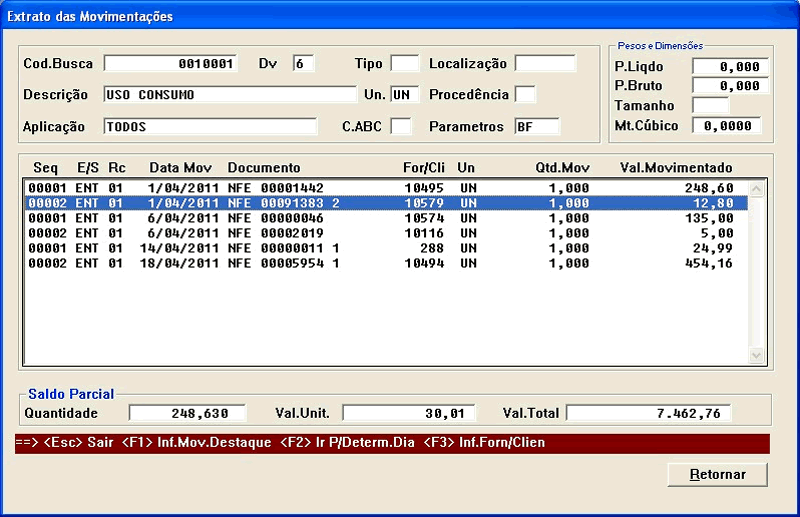Click the Mt.Cúbico field
Image resolution: width=800 pixels, height=517 pixels.
[x=727, y=126]
